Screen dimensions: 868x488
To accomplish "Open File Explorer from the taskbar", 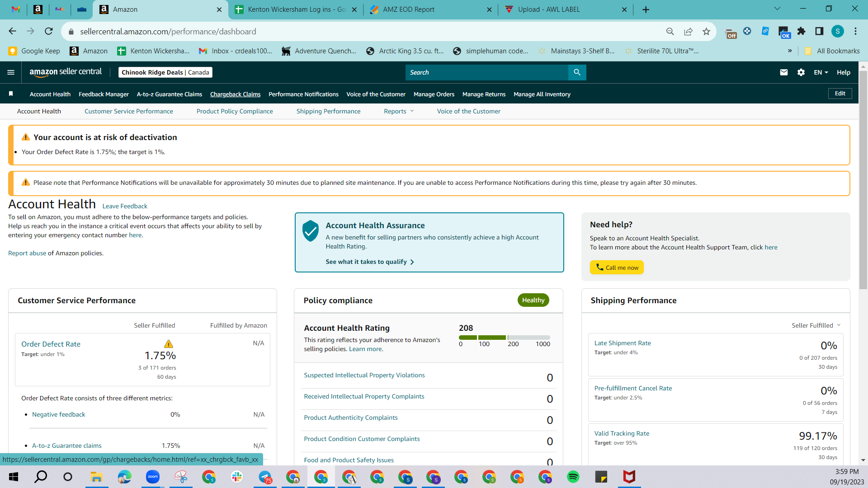I will [97, 477].
